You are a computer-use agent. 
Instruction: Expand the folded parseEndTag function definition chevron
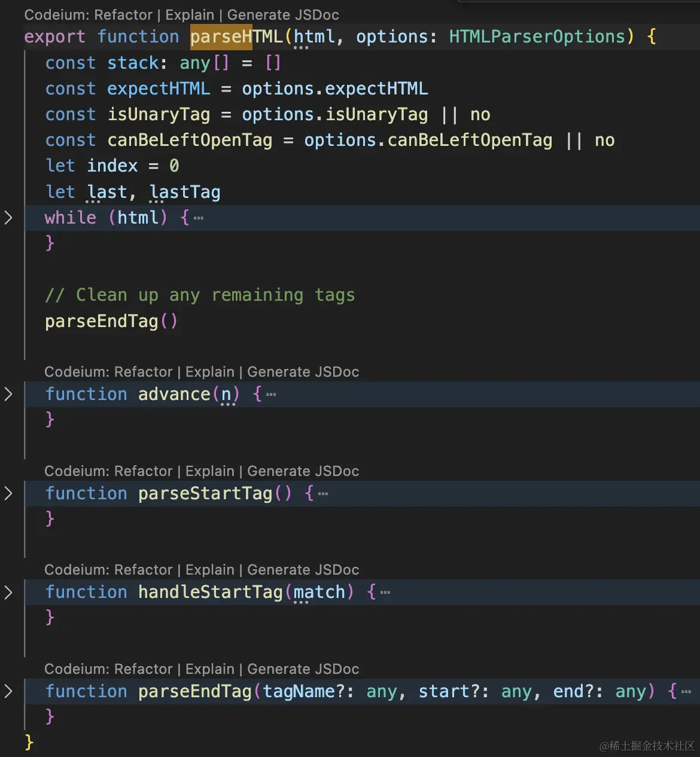[8, 691]
